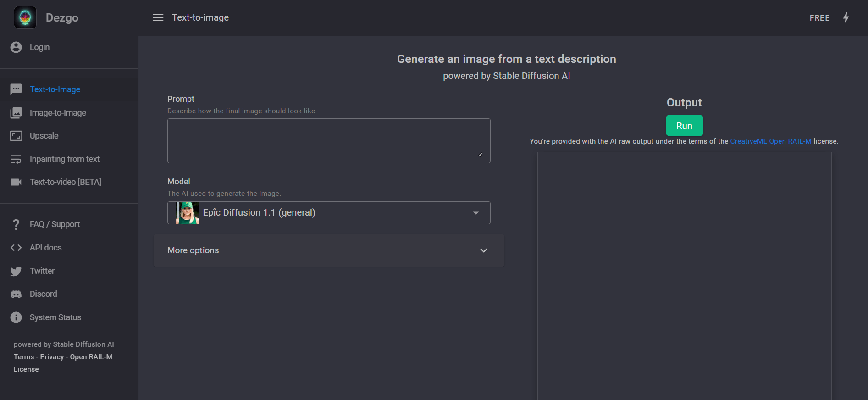Click 'Generate an image from a text description' heading
Image resolution: width=868 pixels, height=400 pixels.
pyautogui.click(x=506, y=59)
